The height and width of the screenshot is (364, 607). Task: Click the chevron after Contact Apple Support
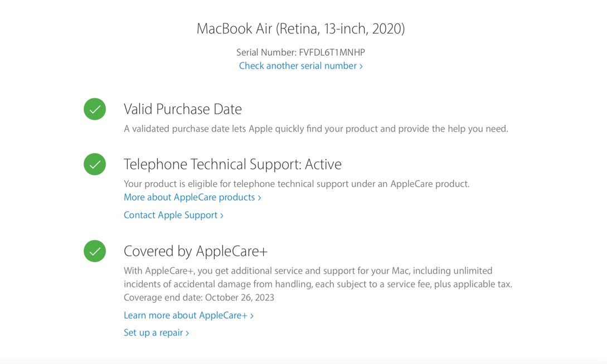coord(222,216)
